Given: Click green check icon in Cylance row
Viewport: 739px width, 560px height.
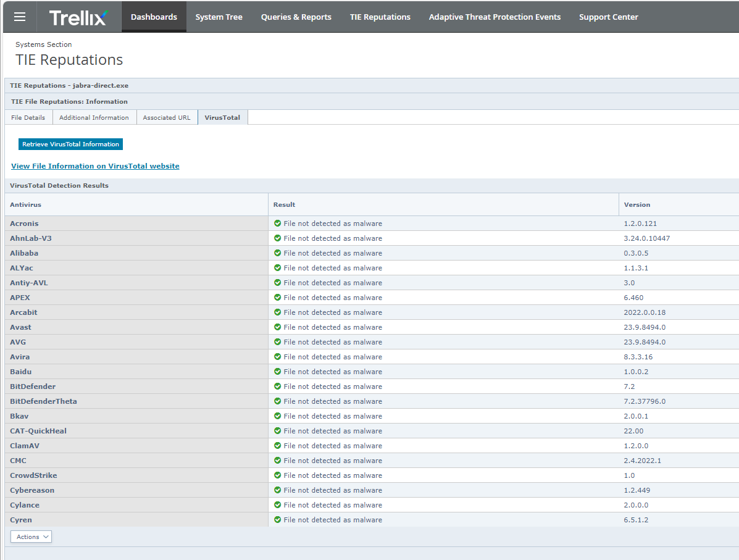Looking at the screenshot, I should [x=278, y=505].
